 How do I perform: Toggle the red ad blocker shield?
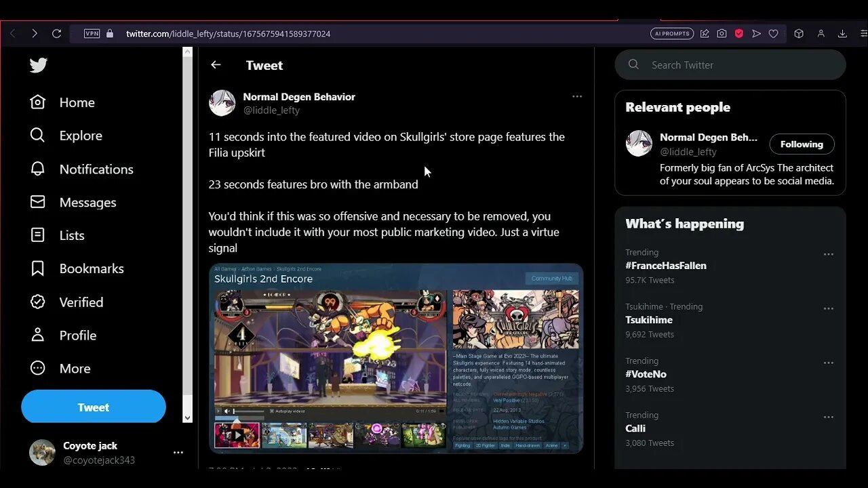pyautogui.click(x=739, y=33)
